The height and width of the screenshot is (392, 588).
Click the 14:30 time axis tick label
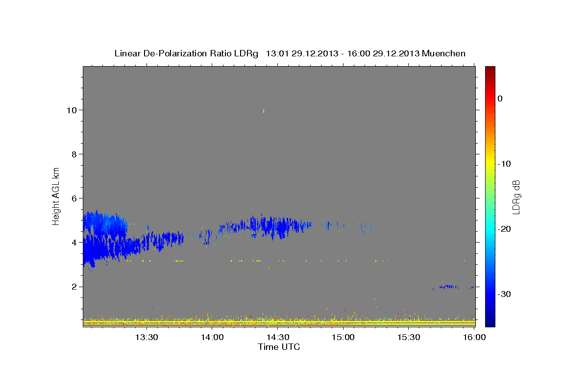(x=278, y=338)
